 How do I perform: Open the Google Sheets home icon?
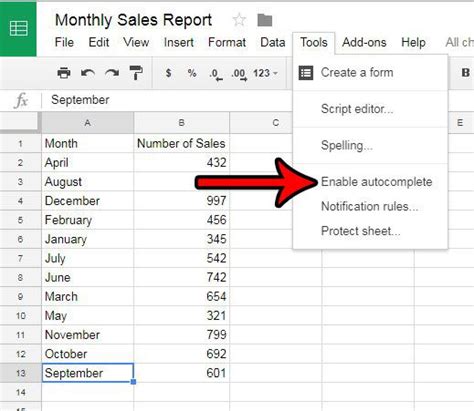click(18, 28)
